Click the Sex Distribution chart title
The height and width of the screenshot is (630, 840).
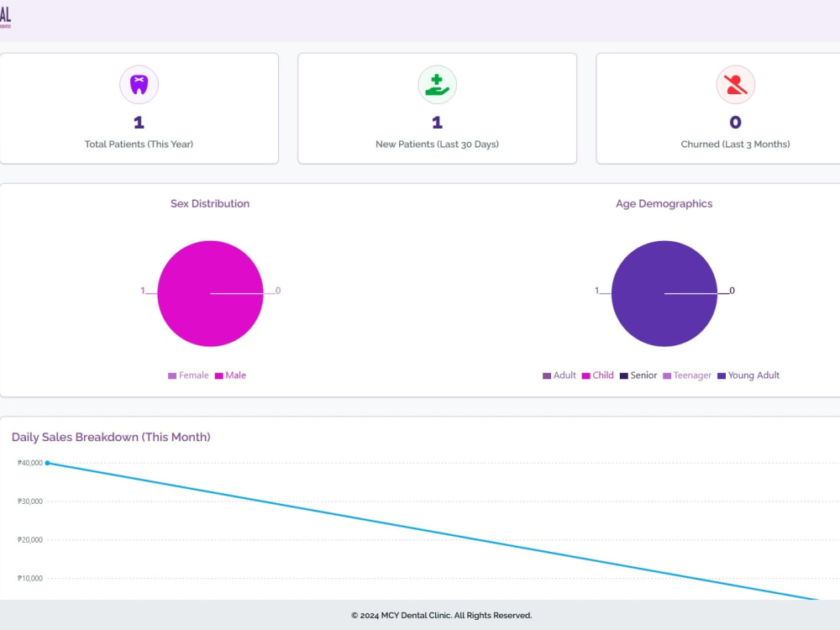[210, 203]
